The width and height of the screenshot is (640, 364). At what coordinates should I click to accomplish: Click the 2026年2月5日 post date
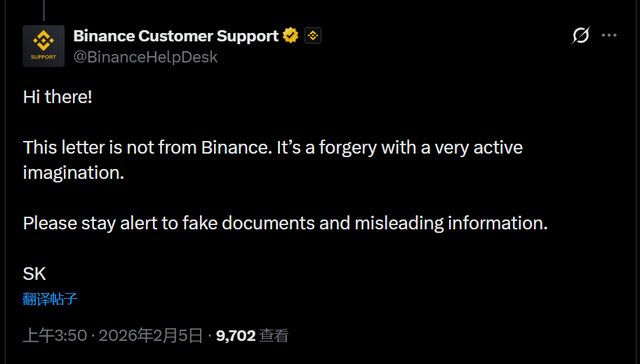[x=150, y=336]
